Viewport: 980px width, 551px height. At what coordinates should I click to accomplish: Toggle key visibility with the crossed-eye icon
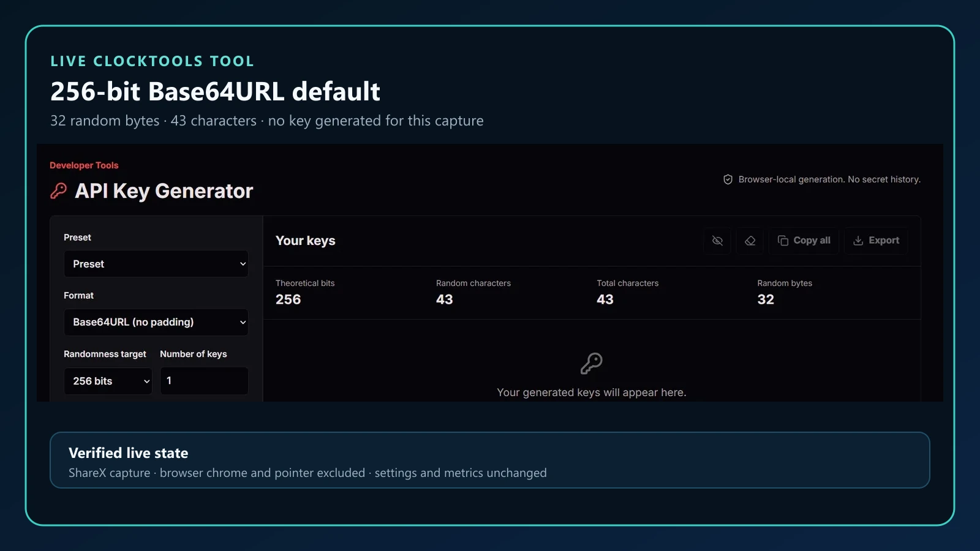tap(717, 241)
